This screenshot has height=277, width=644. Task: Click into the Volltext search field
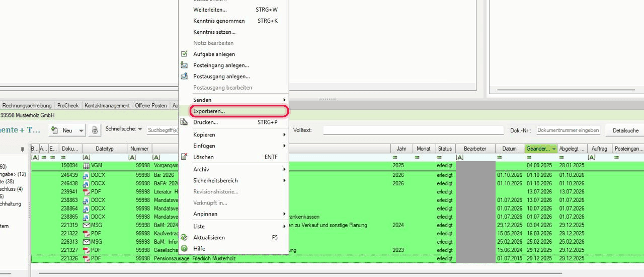pyautogui.click(x=413, y=130)
